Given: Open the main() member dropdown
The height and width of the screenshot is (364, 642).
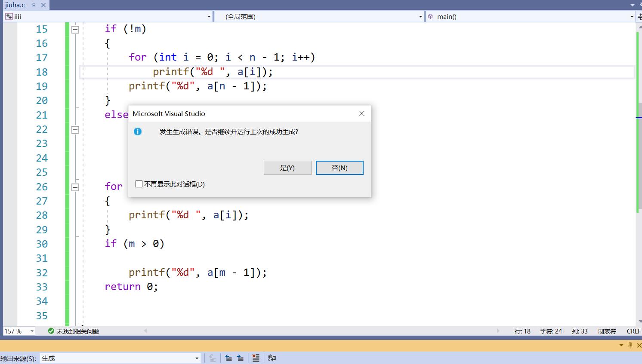Looking at the screenshot, I should (x=632, y=17).
